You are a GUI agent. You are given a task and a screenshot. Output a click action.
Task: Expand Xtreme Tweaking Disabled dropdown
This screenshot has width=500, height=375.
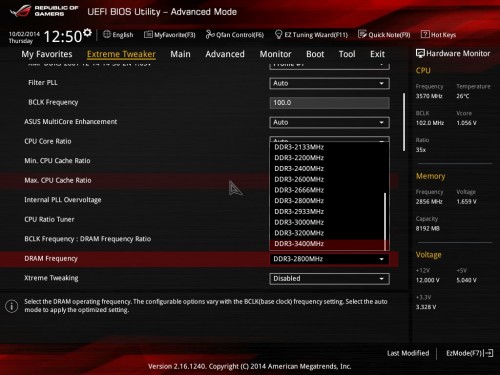click(x=329, y=279)
